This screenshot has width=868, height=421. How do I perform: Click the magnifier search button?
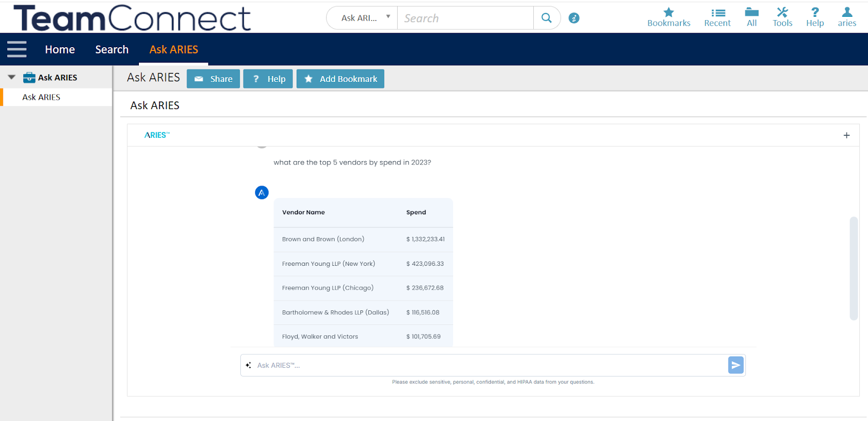click(x=547, y=18)
